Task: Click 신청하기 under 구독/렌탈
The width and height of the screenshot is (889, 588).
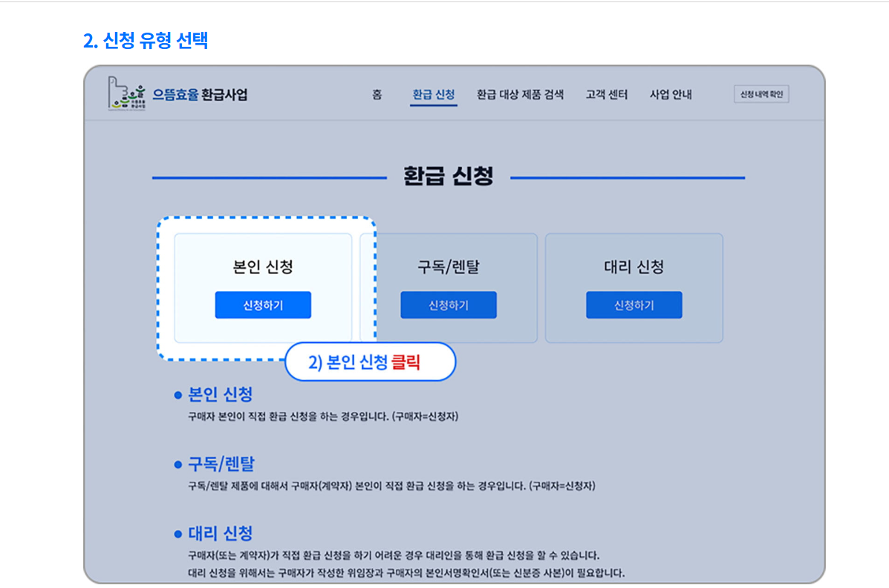Action: click(x=449, y=304)
